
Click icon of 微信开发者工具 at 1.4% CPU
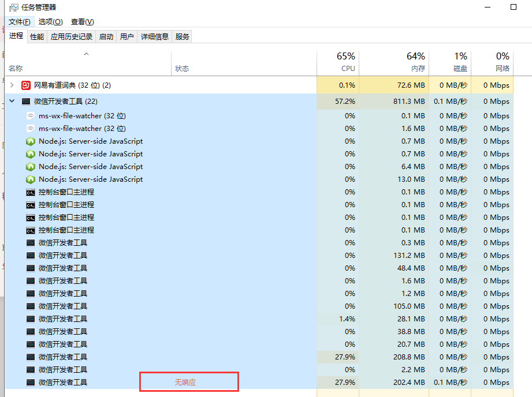pyautogui.click(x=31, y=319)
